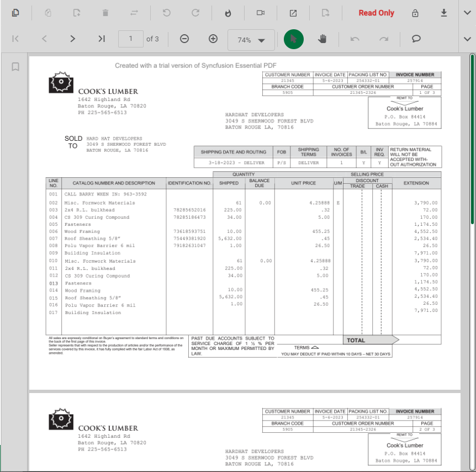Click the swap pages arrows icon

[x=134, y=13]
